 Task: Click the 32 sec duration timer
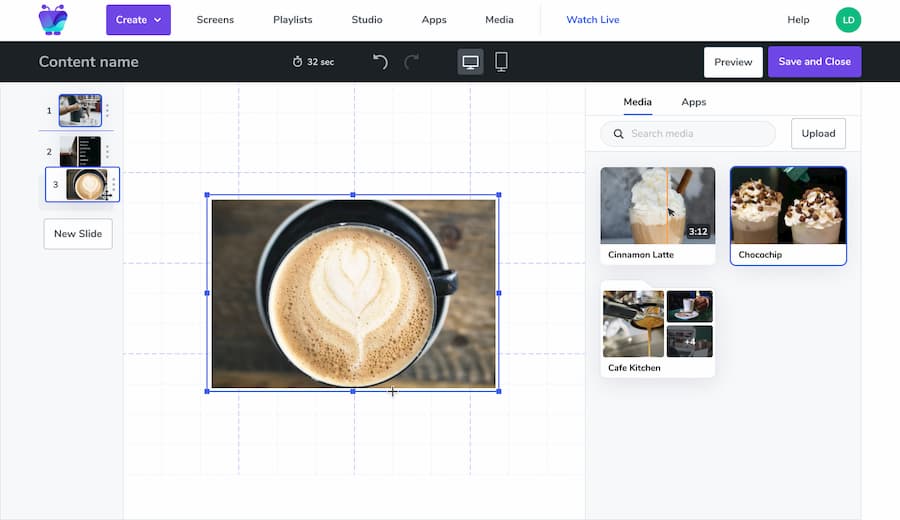(x=313, y=62)
